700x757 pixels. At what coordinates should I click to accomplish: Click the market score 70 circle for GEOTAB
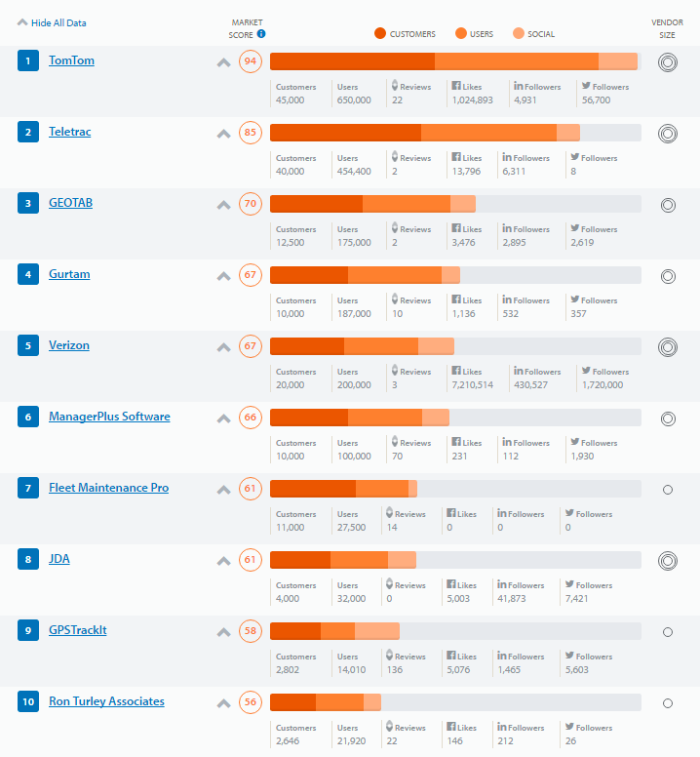(x=251, y=205)
